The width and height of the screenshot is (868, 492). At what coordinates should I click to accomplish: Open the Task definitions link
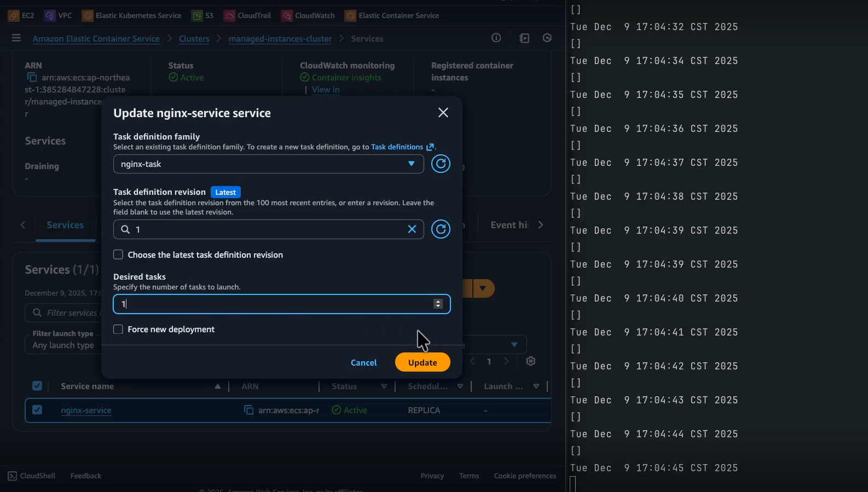tap(397, 147)
